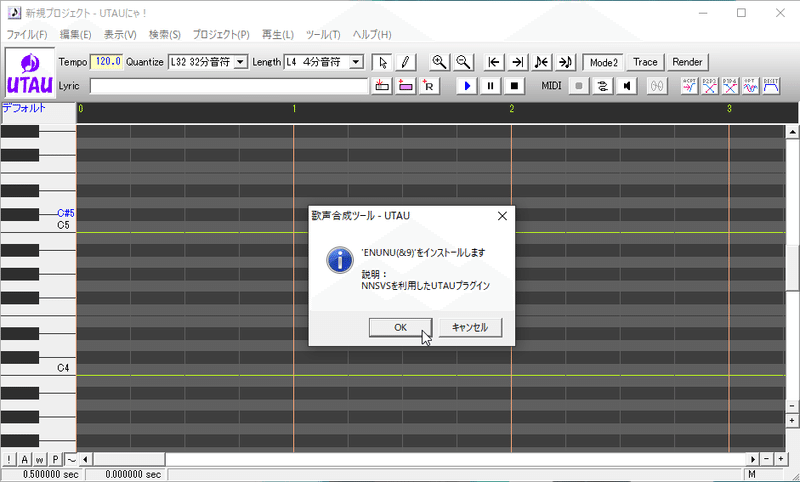Viewport: 800px width, 482px height.
Task: Click the vertical zoom plus button
Action: pyautogui.click(x=792, y=421)
